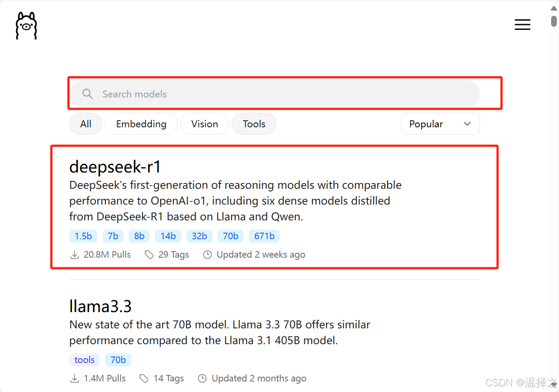This screenshot has height=392, width=559.
Task: Click the 14b size tag
Action: click(168, 236)
